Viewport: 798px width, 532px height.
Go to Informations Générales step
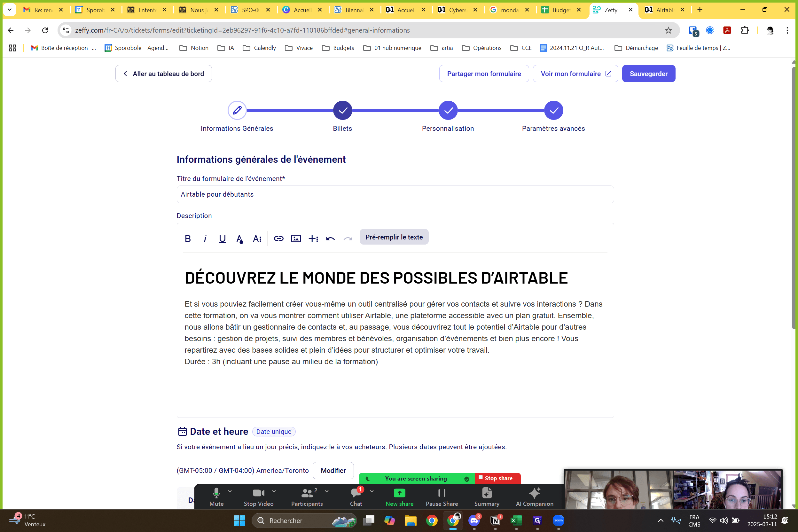pos(237,110)
